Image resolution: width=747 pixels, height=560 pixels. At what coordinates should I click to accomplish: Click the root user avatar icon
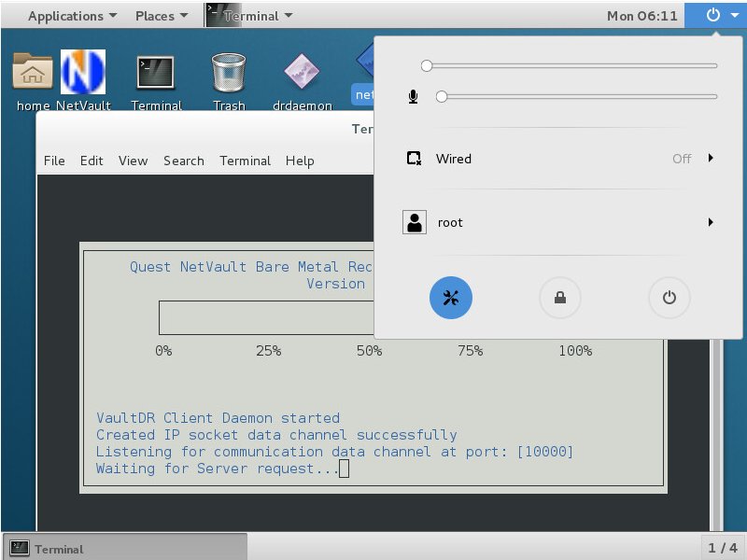point(415,222)
